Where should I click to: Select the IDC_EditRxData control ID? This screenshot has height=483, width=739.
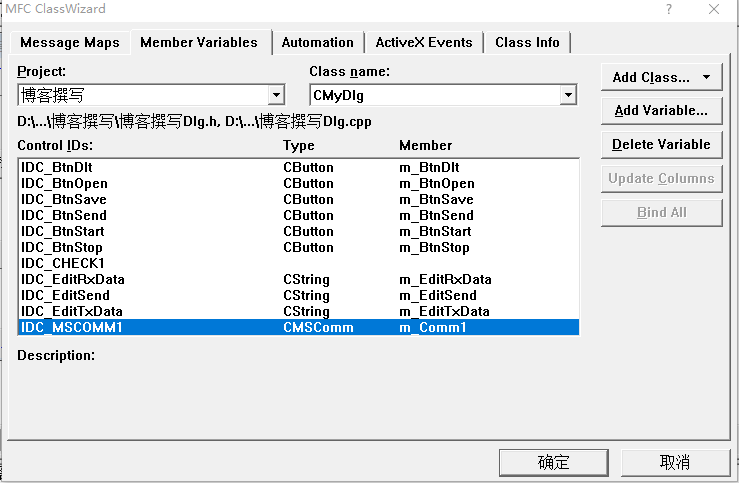(x=73, y=279)
